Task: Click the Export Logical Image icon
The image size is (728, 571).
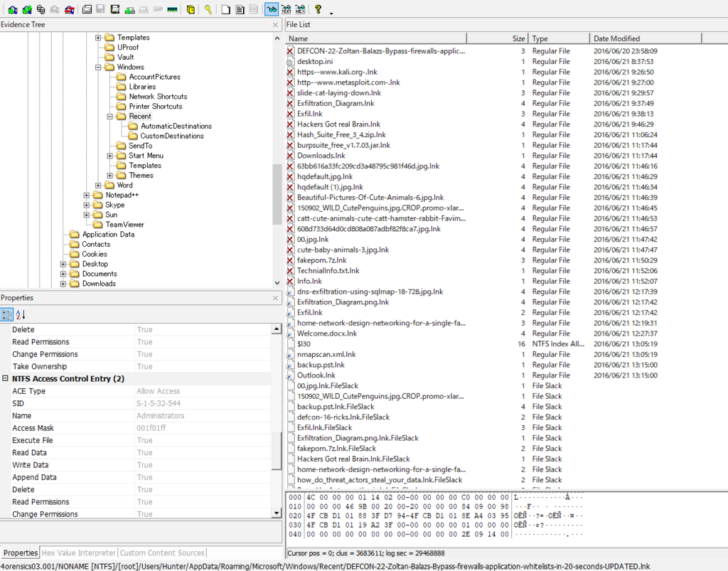Action: (115, 9)
